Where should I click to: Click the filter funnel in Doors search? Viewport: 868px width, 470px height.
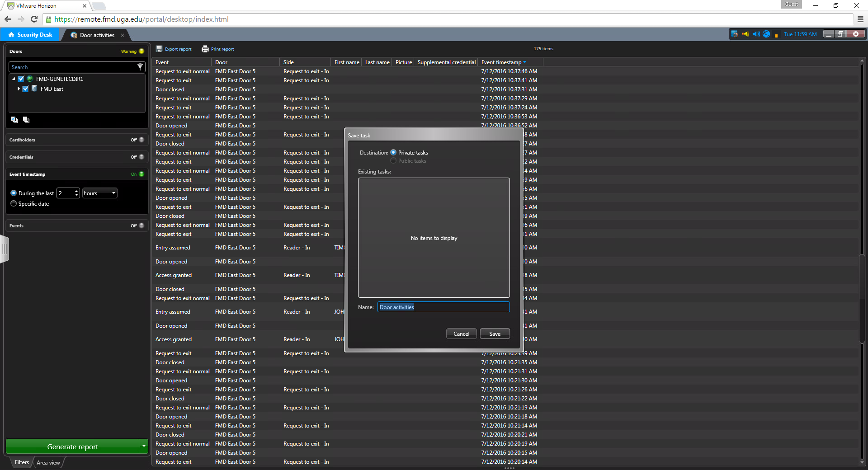[x=140, y=67]
